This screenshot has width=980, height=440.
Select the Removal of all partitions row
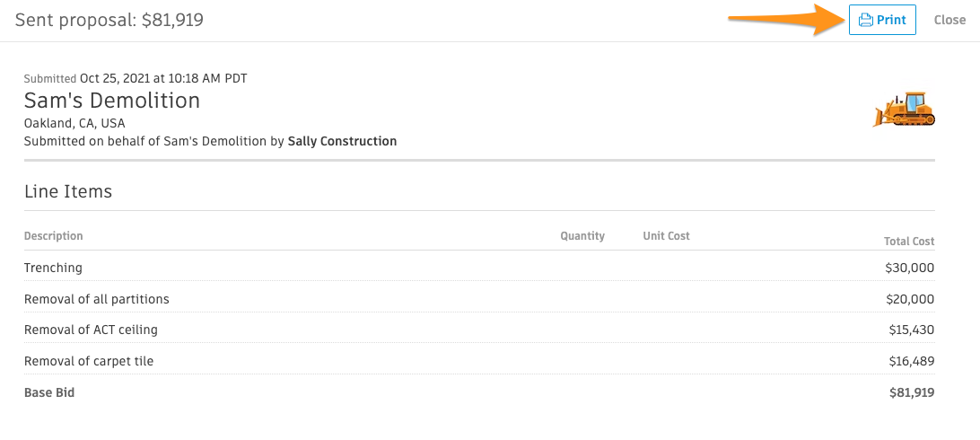(97, 299)
